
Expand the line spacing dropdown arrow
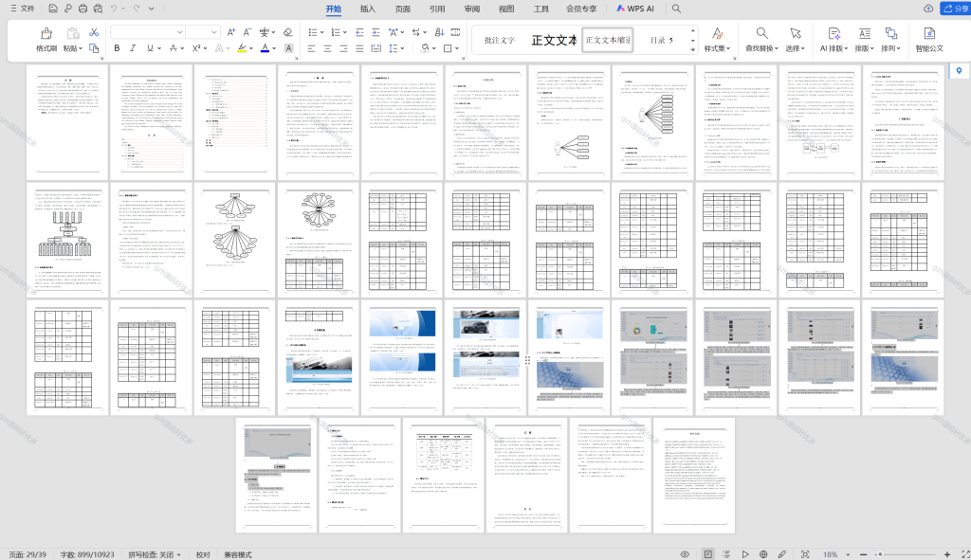[402, 48]
